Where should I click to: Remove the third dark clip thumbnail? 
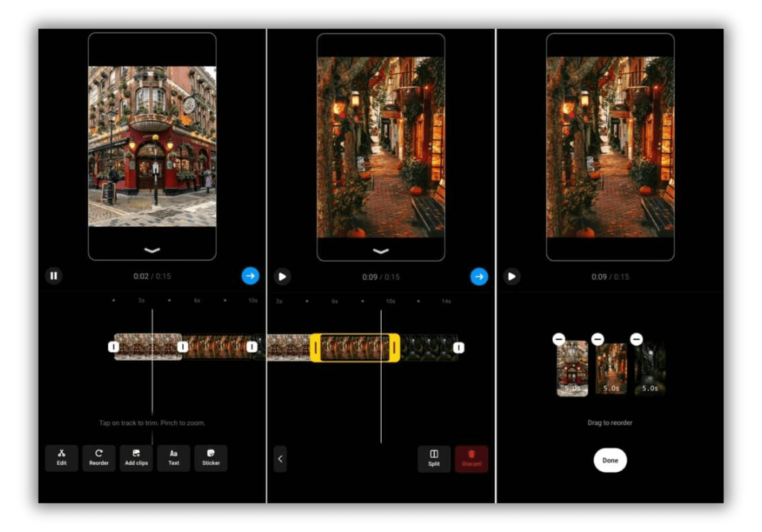click(x=636, y=339)
